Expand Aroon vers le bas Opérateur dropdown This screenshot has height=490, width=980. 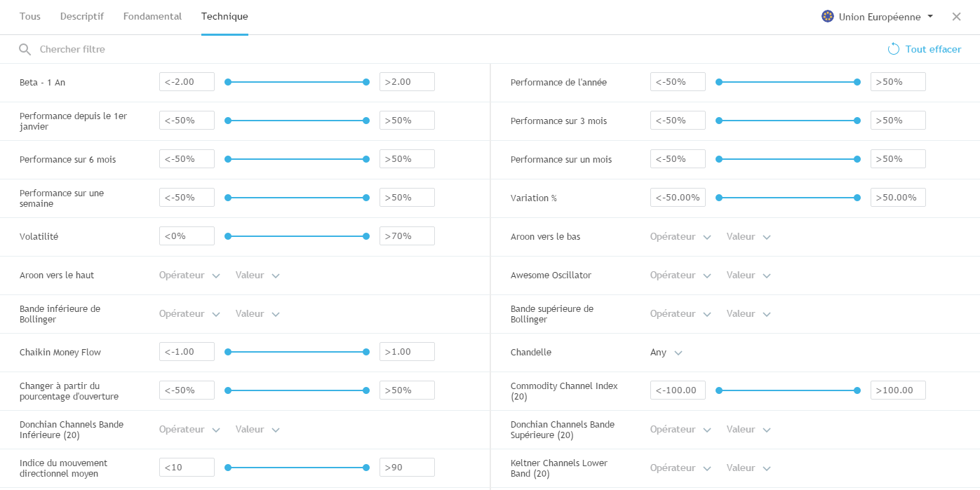click(x=680, y=237)
